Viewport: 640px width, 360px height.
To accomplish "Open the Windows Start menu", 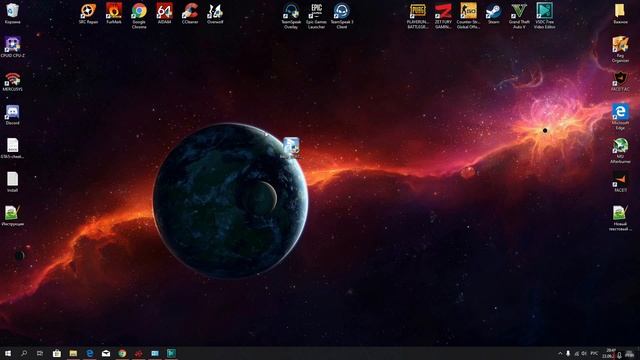I will point(7,353).
